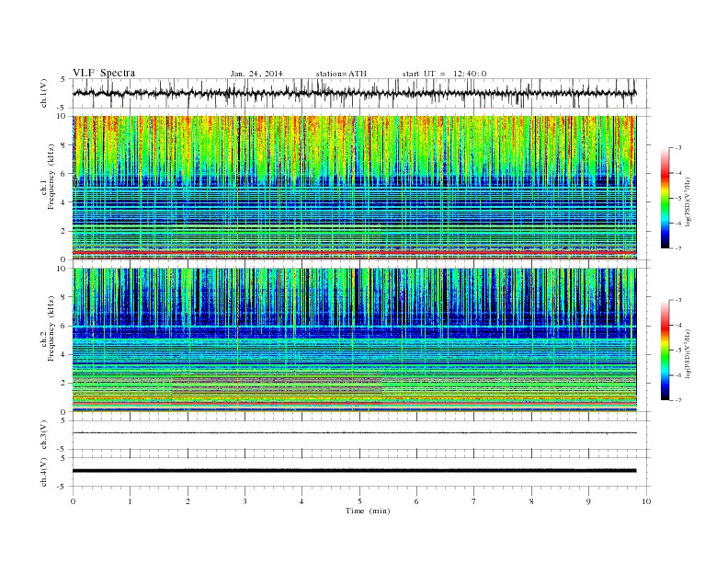The image size is (728, 563).
Task: Click time-axis tick label "8"
Action: pyautogui.click(x=531, y=501)
